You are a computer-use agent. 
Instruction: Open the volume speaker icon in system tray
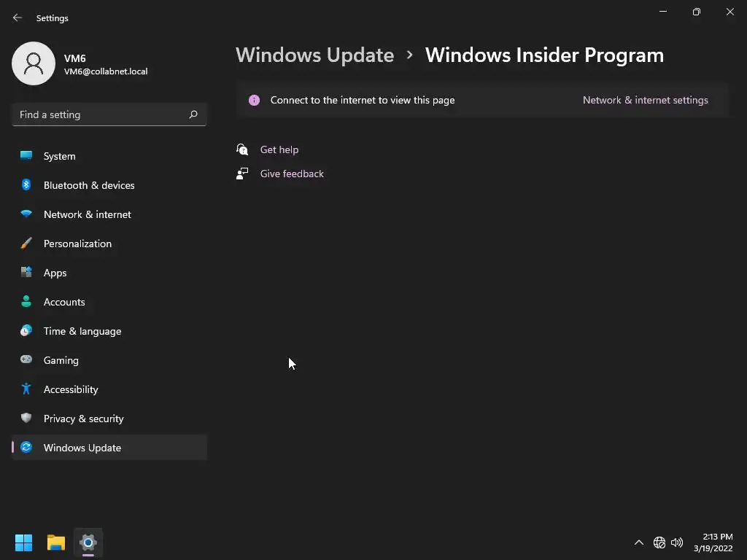677,542
